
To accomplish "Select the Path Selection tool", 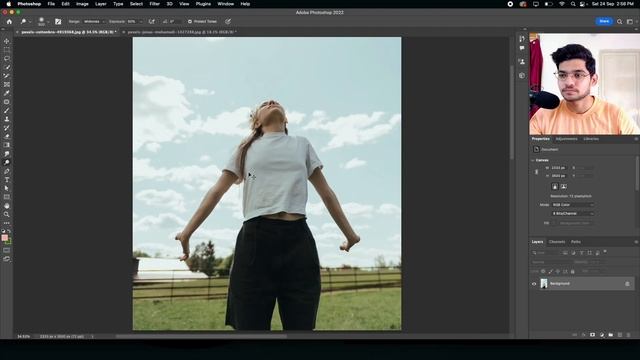I will (x=7, y=188).
